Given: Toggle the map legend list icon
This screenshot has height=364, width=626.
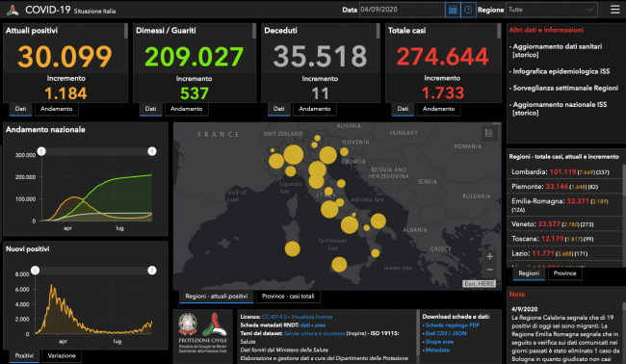Looking at the screenshot, I should (488, 133).
